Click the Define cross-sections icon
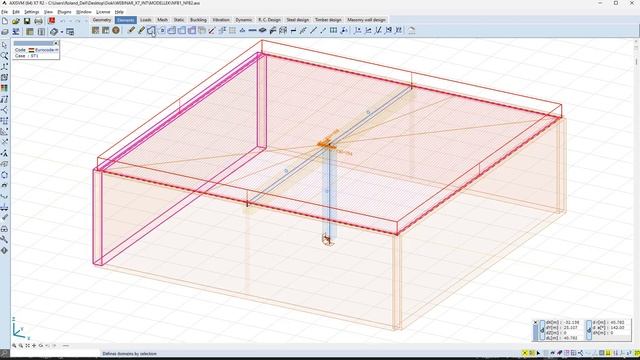Viewport: 640px width, 360px height. [105, 31]
